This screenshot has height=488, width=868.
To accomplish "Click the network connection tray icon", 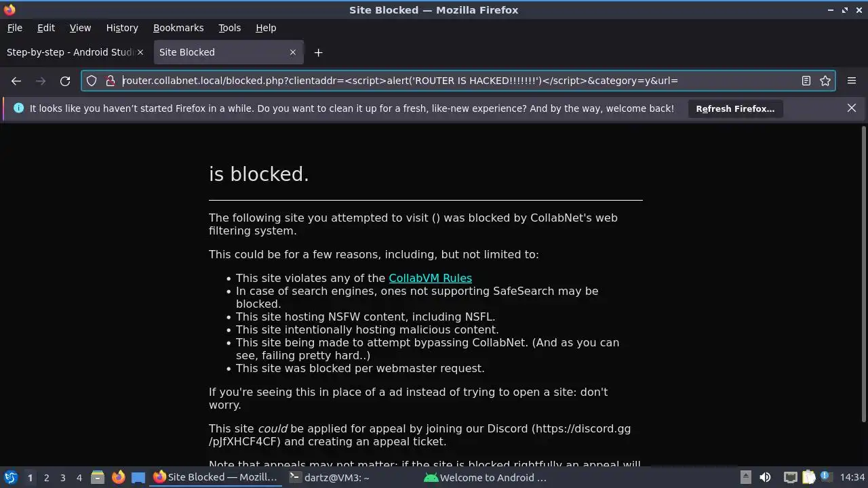I will 791,477.
